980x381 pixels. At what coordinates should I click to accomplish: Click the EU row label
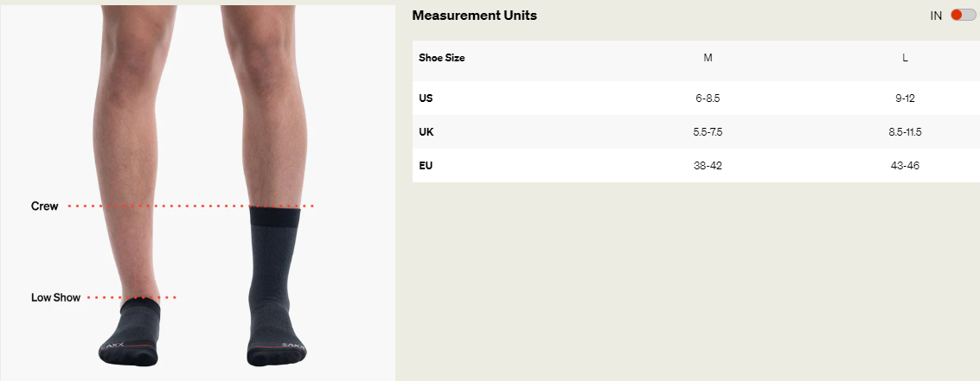(426, 165)
